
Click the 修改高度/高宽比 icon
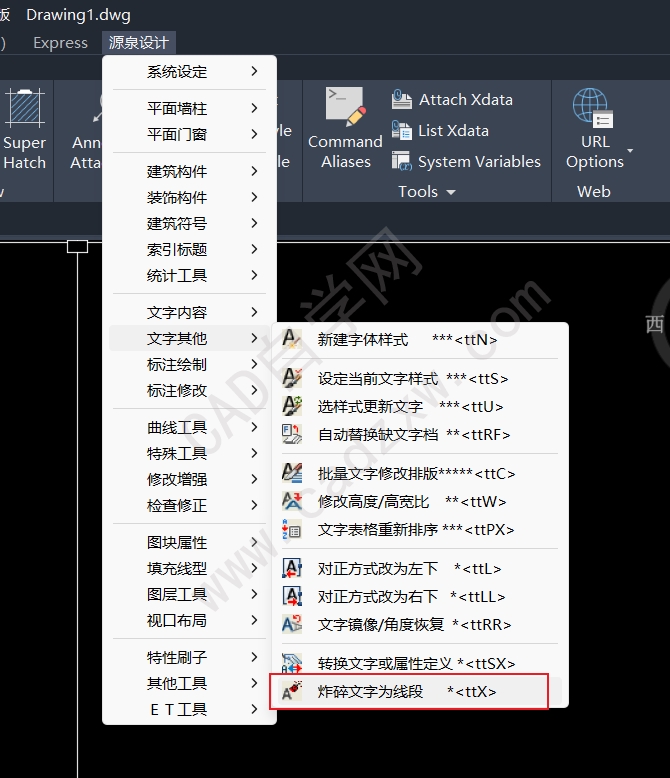292,501
